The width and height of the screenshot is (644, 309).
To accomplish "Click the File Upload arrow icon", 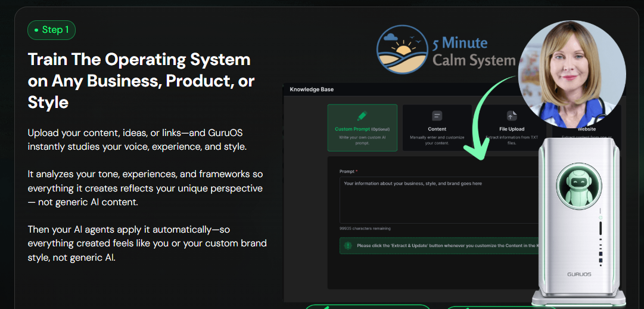I will coord(512,116).
